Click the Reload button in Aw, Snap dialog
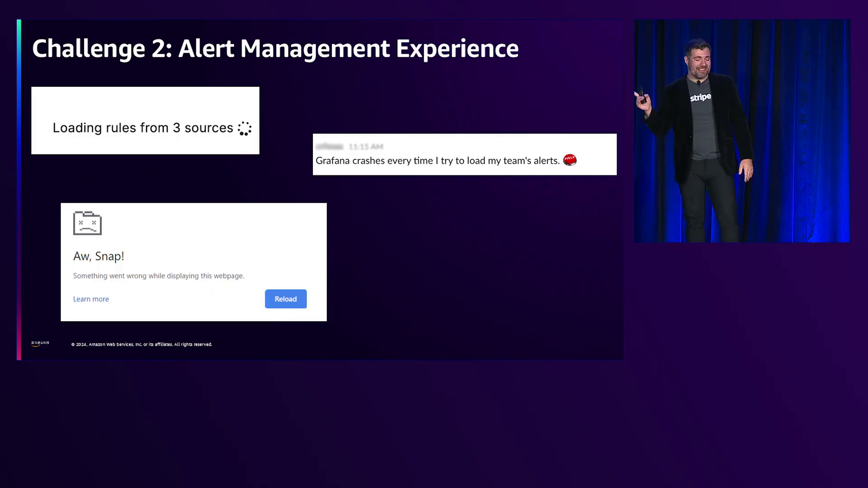The height and width of the screenshot is (488, 868). pyautogui.click(x=286, y=299)
